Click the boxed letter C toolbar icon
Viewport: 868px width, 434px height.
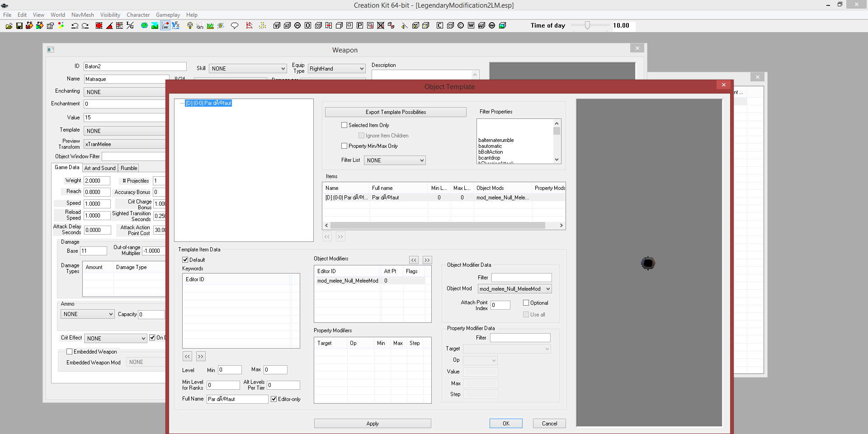coord(440,26)
